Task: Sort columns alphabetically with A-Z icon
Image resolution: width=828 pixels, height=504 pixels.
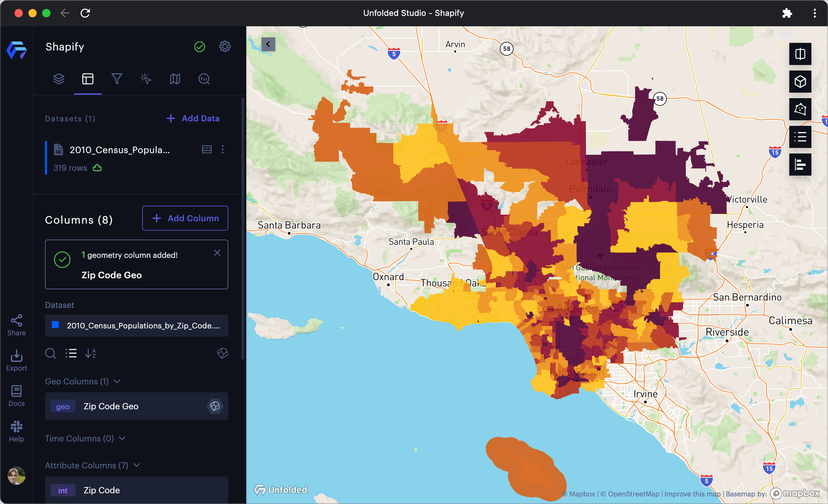Action: [x=90, y=353]
